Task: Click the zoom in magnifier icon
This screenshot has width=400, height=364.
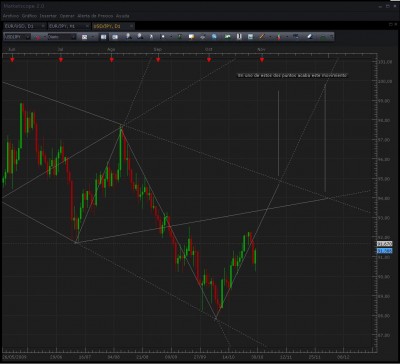Action: [129, 37]
